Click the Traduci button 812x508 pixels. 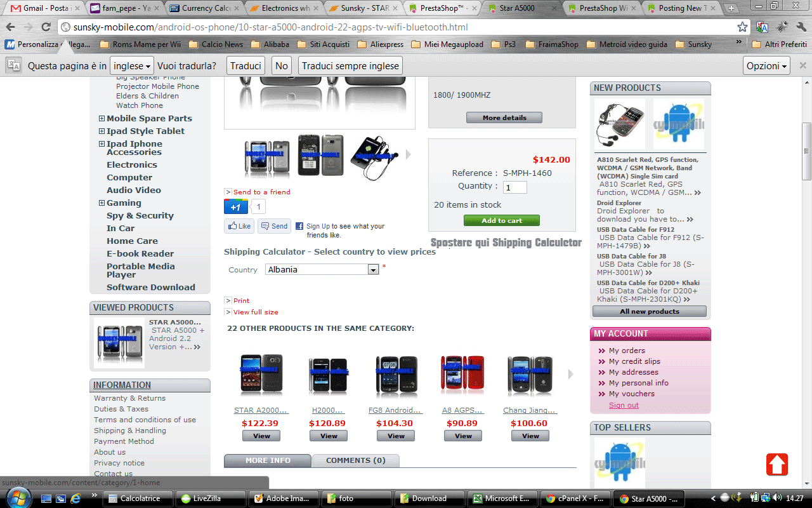(x=246, y=65)
